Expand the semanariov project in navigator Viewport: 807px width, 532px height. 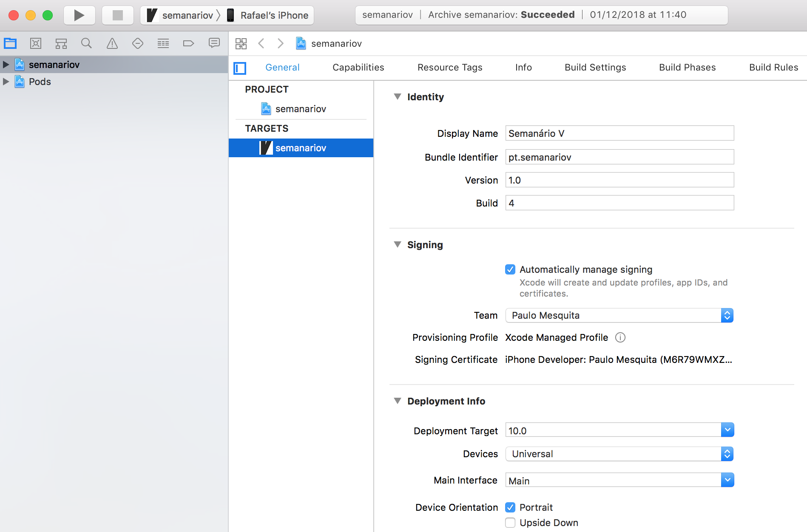click(x=6, y=65)
